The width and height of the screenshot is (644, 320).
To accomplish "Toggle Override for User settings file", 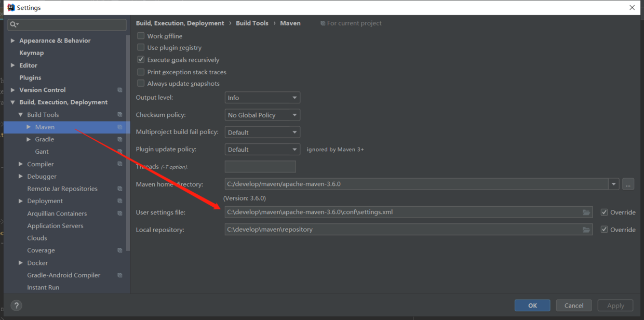I will (604, 212).
